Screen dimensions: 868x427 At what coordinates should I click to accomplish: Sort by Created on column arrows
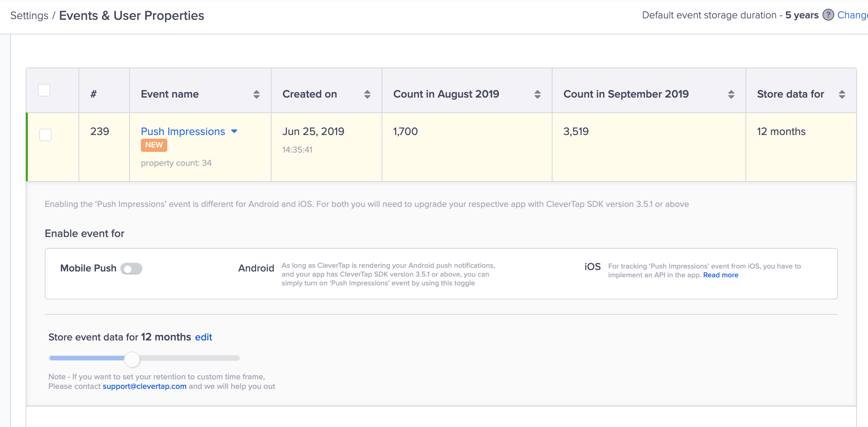tap(367, 94)
